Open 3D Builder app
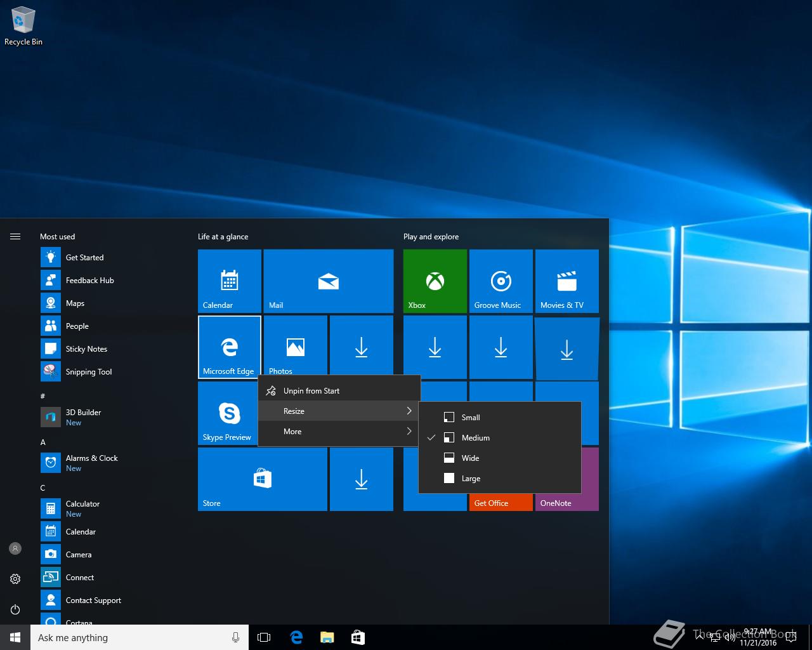 click(x=114, y=417)
